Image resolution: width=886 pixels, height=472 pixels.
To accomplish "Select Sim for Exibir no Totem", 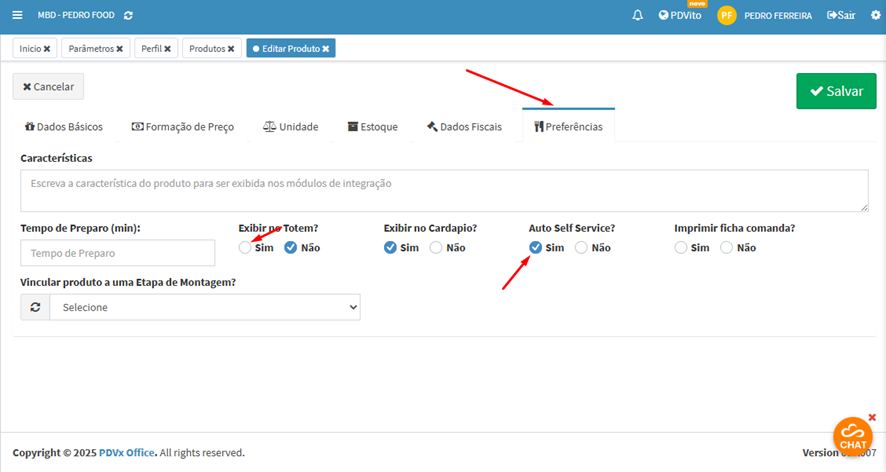I will tap(246, 247).
